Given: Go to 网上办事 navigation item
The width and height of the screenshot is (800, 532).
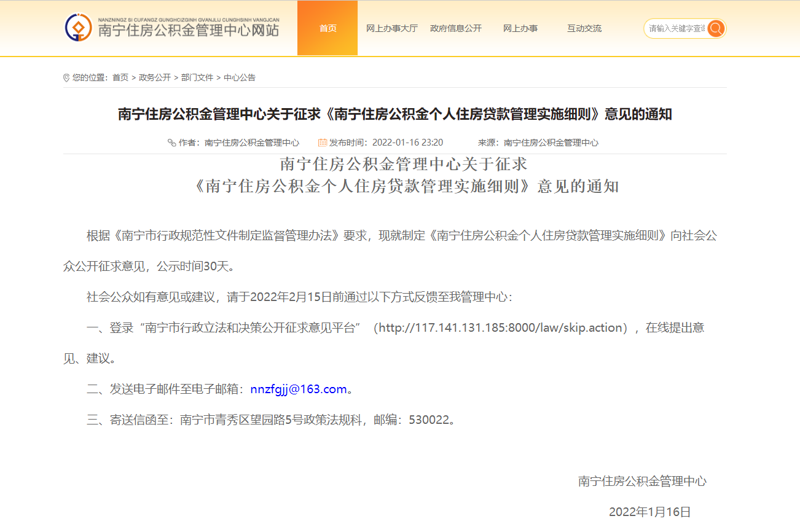Looking at the screenshot, I should 520,28.
